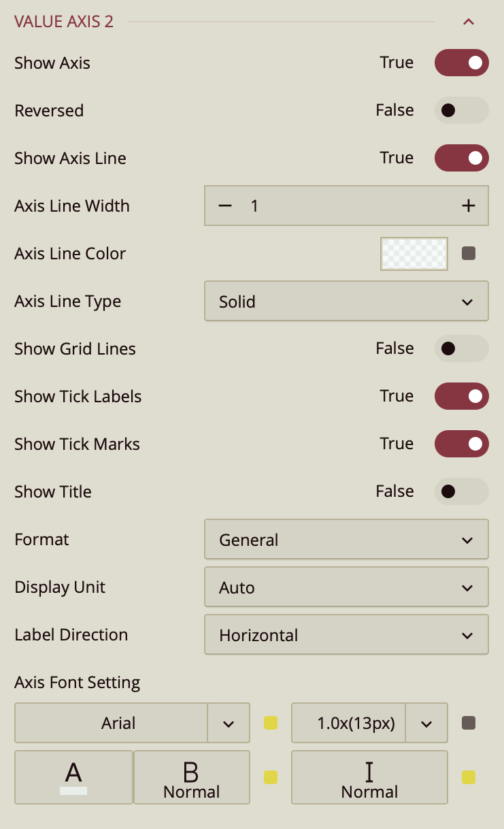This screenshot has height=829, width=504.
Task: Collapse the Value Axis 2 section
Action: (x=468, y=22)
